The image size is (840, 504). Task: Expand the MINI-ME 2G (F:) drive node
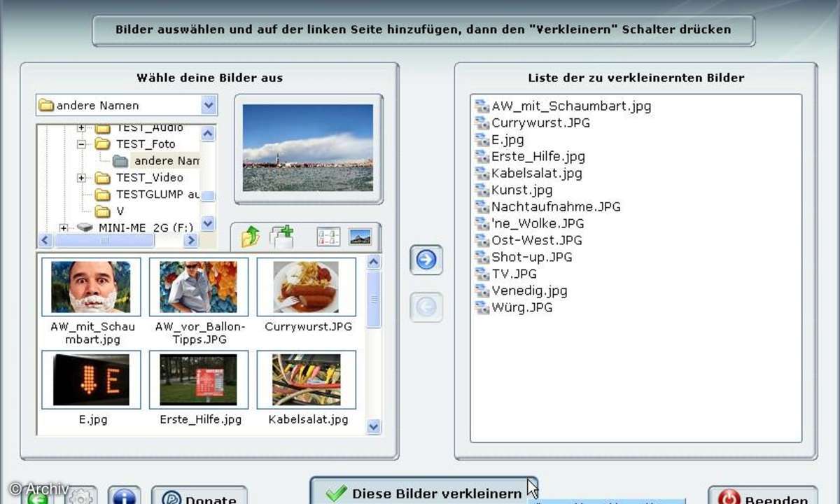click(x=64, y=227)
